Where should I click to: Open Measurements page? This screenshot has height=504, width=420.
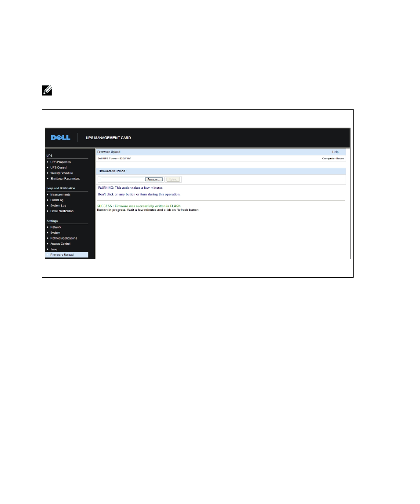pos(60,195)
